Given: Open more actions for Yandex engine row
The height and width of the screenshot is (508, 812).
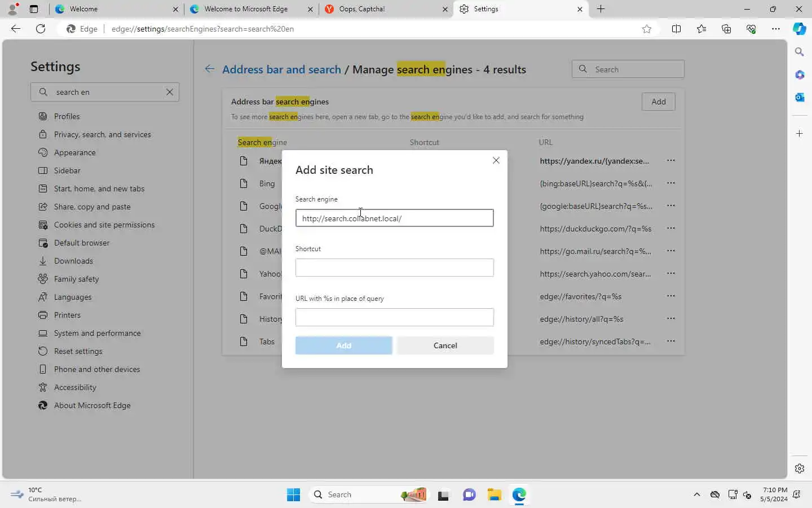Looking at the screenshot, I should click(x=670, y=160).
